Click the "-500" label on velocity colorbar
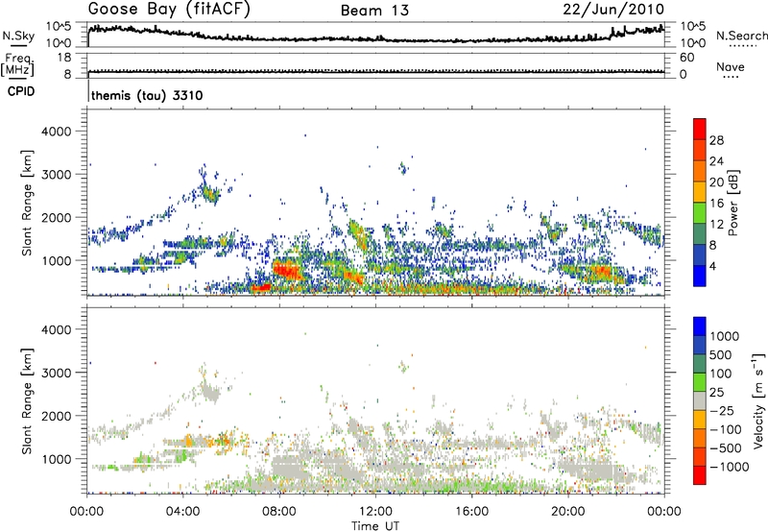768x532 pixels. pyautogui.click(x=726, y=447)
